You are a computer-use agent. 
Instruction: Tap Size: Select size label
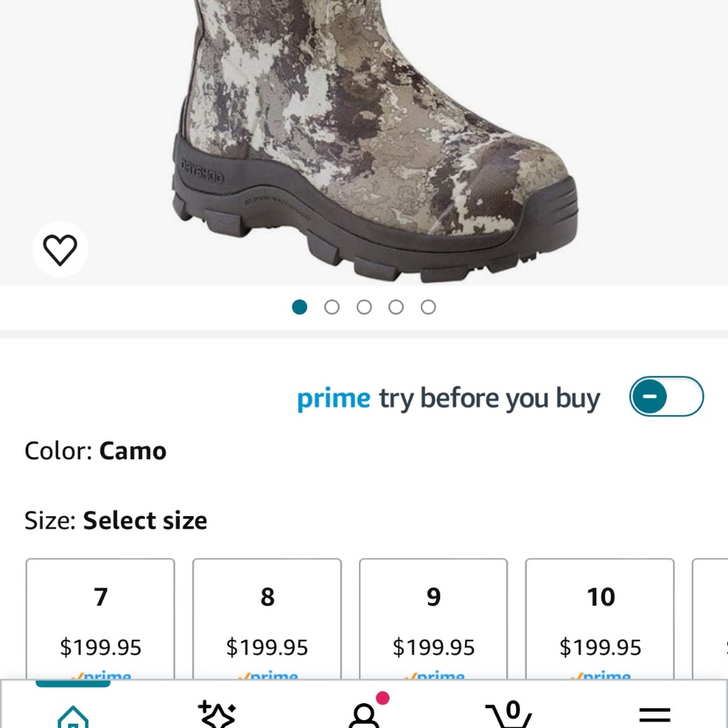(115, 521)
